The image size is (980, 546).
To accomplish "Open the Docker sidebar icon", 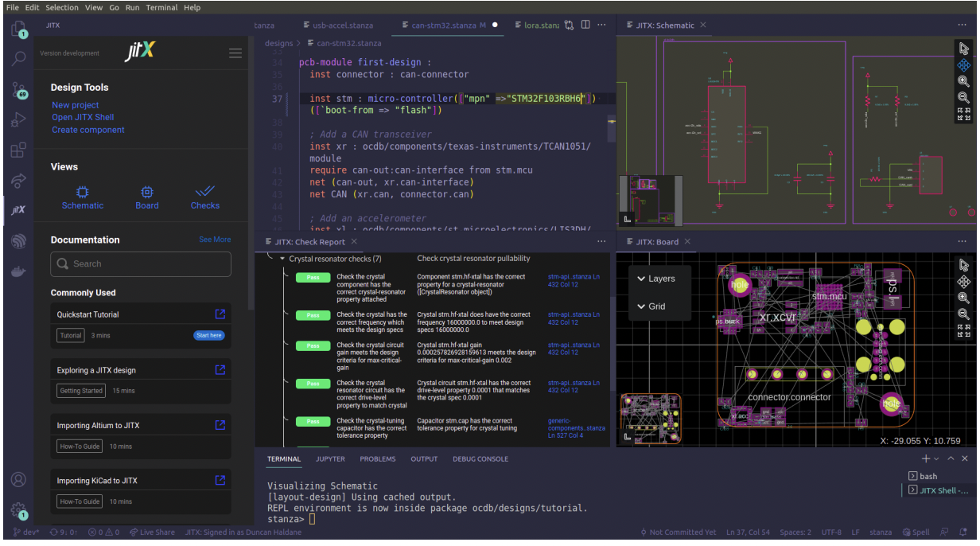I will 17,271.
